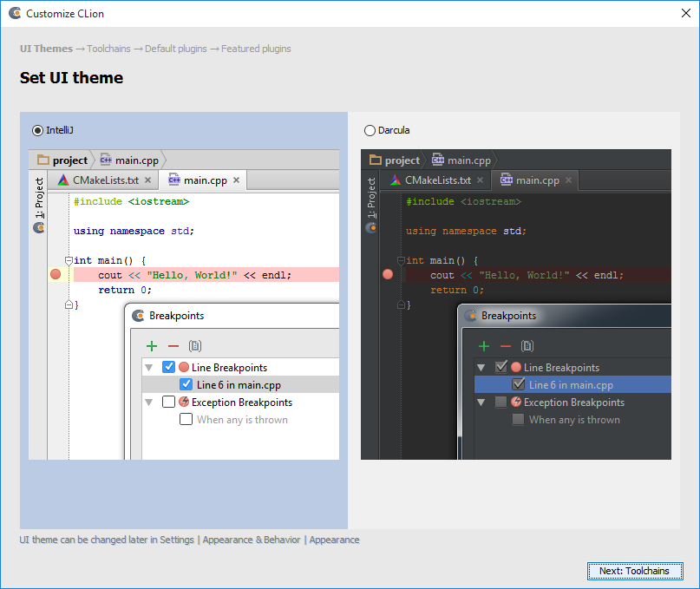
Task: Click the red breakpoint dot in light preview
Action: tap(56, 274)
